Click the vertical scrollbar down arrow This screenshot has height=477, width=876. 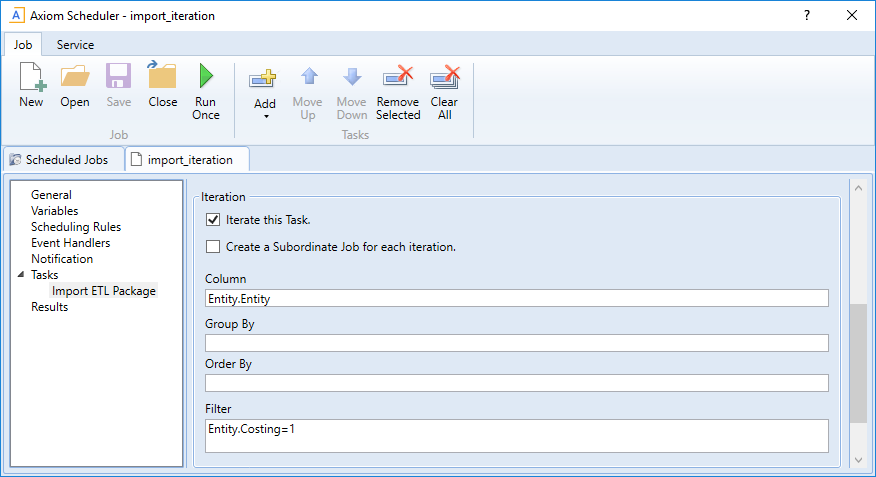pos(857,459)
